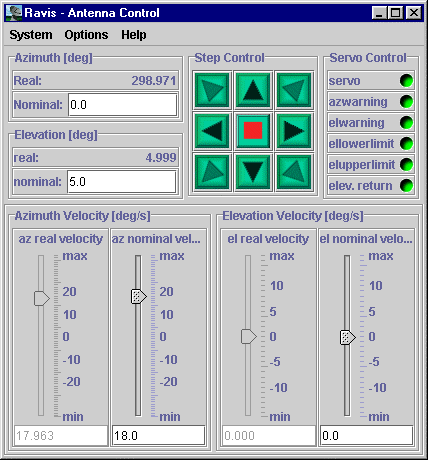Click the el real velocity heading
The width and height of the screenshot is (428, 460).
pyautogui.click(x=268, y=239)
